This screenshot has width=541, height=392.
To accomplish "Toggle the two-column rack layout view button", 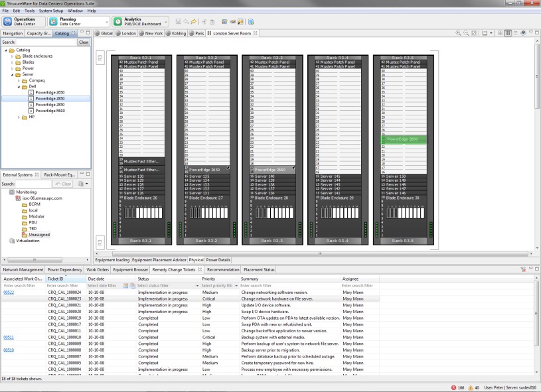I will pos(506,33).
